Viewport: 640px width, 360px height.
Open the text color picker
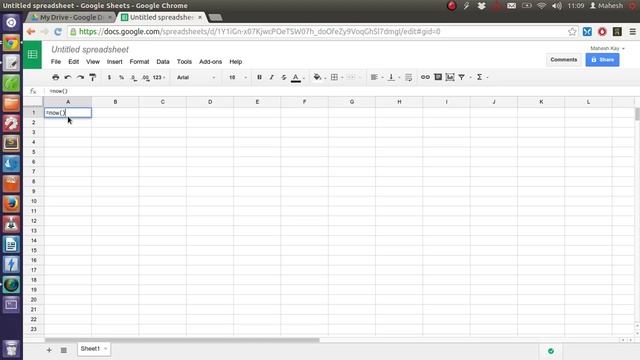point(296,77)
